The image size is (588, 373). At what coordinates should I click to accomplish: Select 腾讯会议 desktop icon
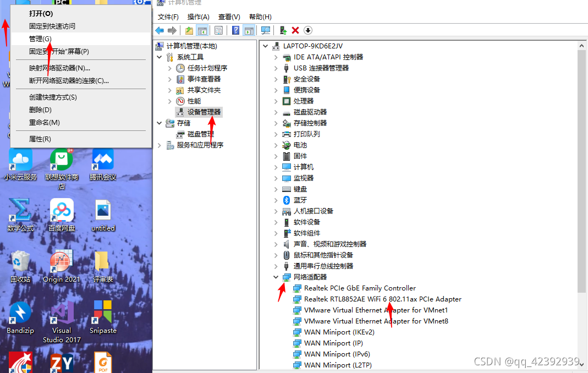pyautogui.click(x=103, y=165)
